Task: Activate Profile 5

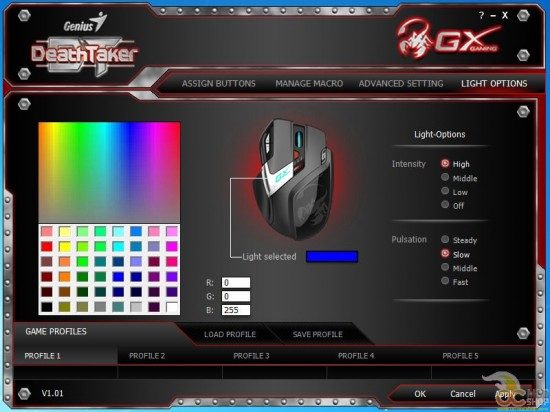Action: (x=460, y=356)
